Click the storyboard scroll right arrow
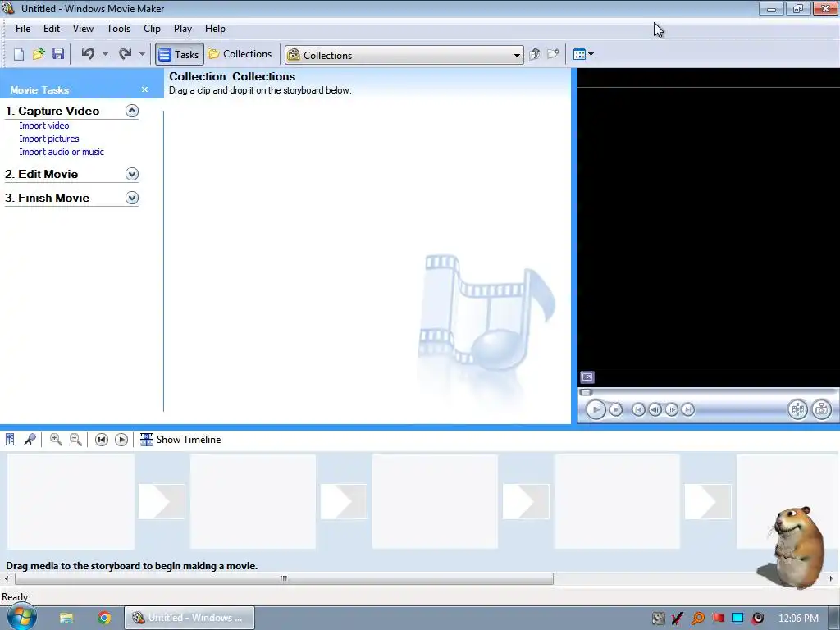 tap(832, 578)
